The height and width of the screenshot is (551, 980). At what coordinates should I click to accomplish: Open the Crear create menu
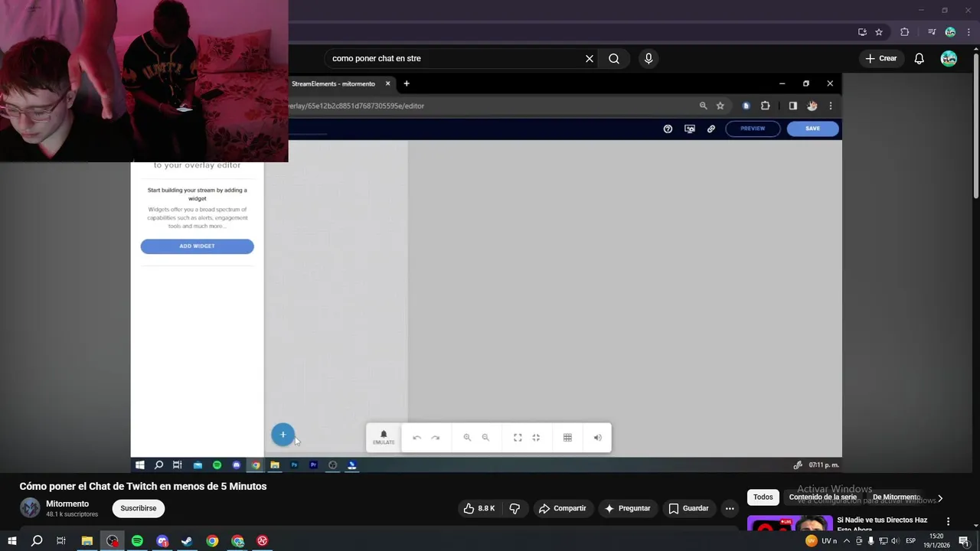880,58
